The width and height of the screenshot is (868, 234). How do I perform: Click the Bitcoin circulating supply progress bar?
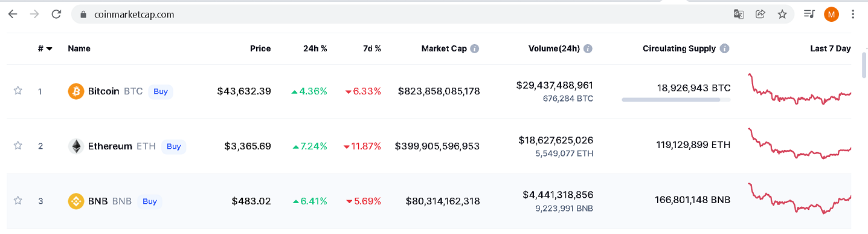676,100
